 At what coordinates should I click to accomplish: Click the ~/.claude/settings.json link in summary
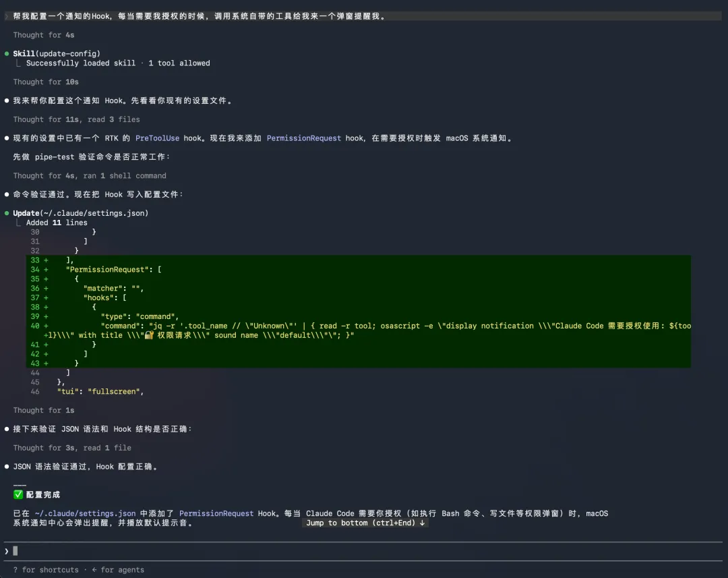click(85, 513)
